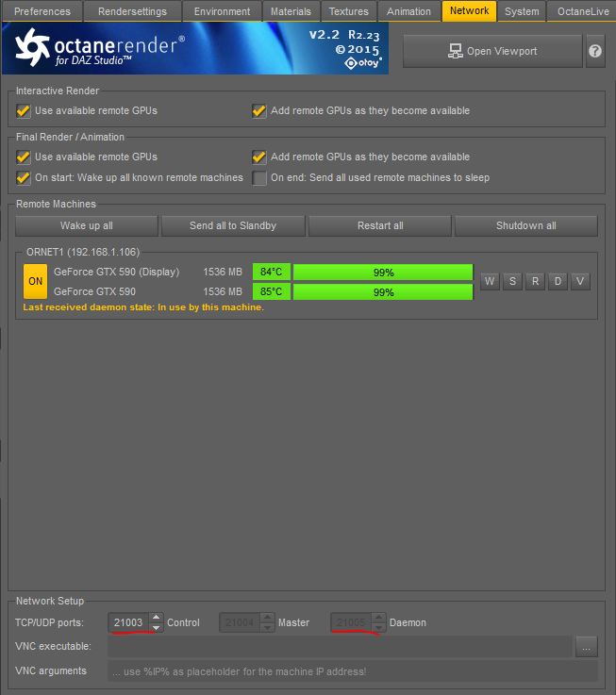The width and height of the screenshot is (616, 695).
Task: Decrease the Daemon port value
Action: 378,627
